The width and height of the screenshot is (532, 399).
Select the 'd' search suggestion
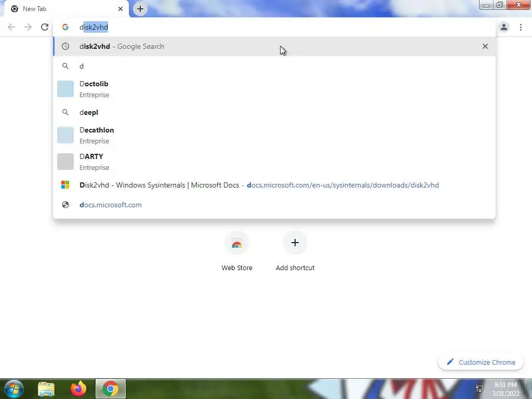[x=274, y=66]
